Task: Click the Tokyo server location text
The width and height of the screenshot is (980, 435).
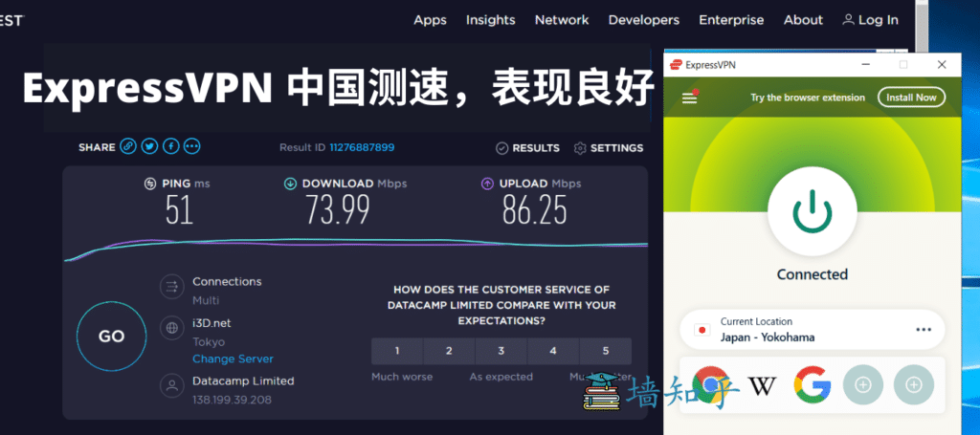Action: point(209,342)
